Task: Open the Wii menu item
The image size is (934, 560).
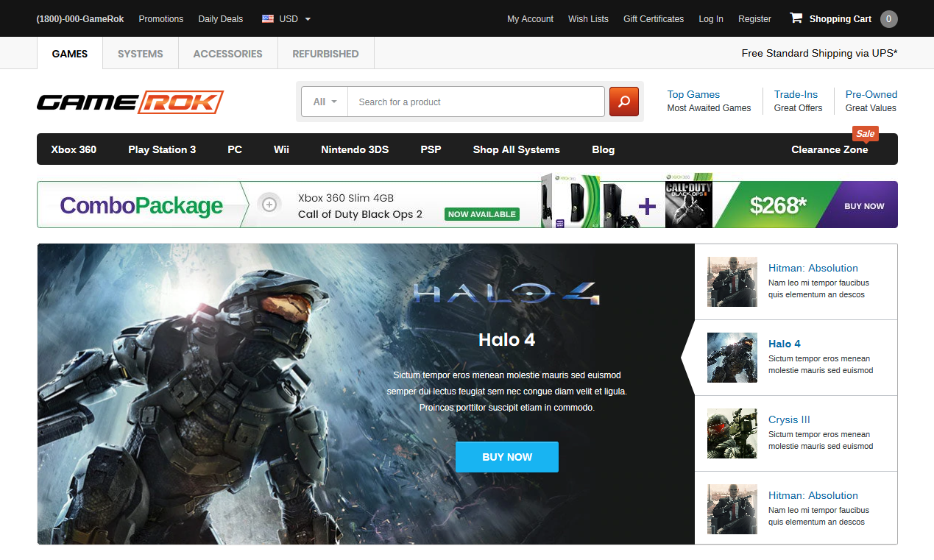Action: coord(281,149)
